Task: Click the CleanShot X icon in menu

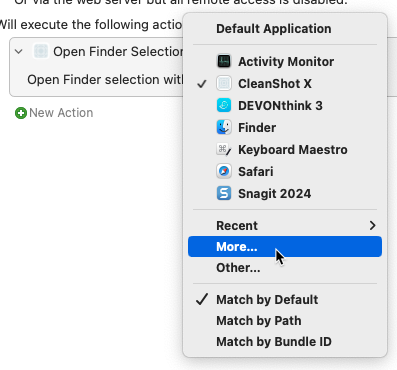Action: (x=224, y=83)
